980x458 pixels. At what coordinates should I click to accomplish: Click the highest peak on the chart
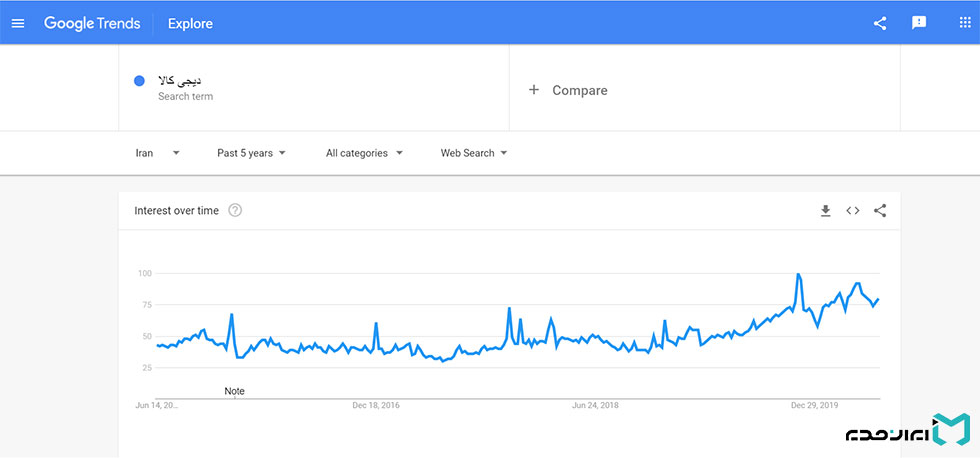pos(798,274)
